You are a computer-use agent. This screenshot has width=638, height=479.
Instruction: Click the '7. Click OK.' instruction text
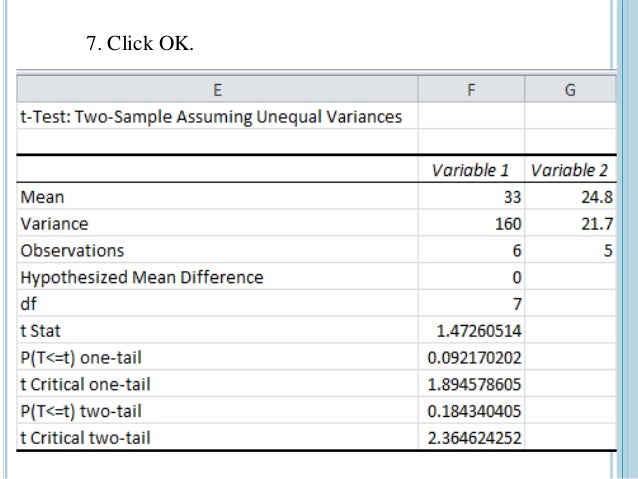[x=140, y=43]
